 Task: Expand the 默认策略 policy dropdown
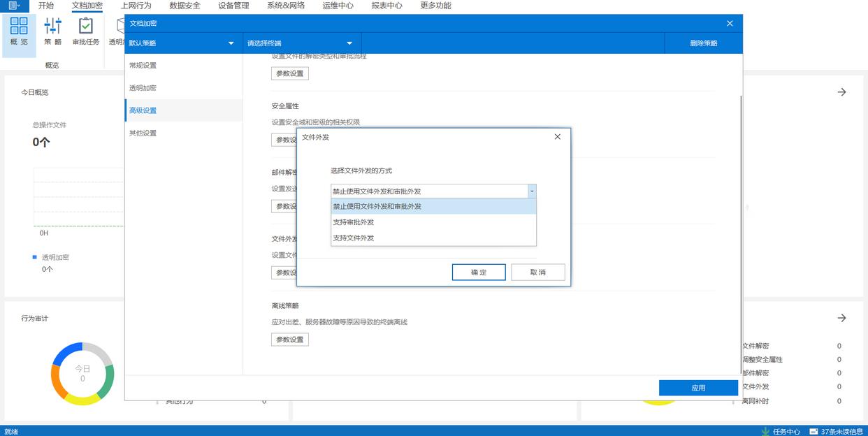click(231, 43)
